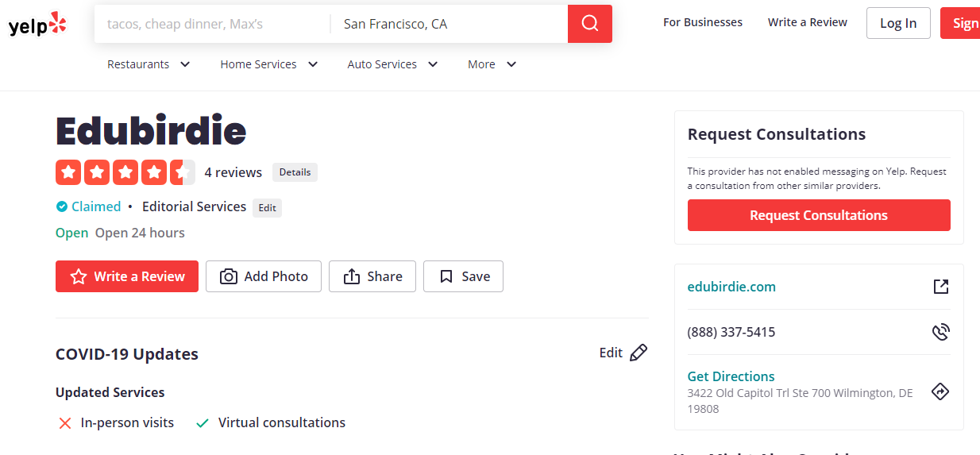Click the red Sign Up button
Image resolution: width=980 pixels, height=455 pixels.
click(960, 23)
